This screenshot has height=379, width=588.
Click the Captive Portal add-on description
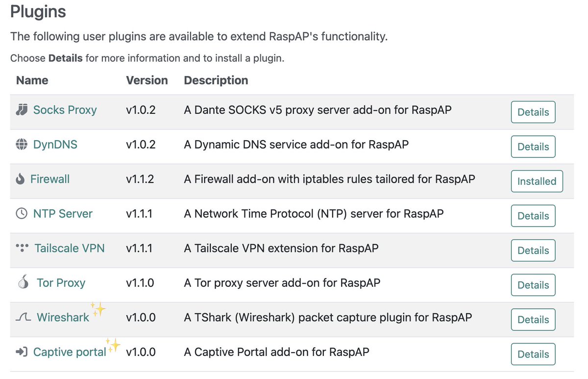tap(276, 352)
